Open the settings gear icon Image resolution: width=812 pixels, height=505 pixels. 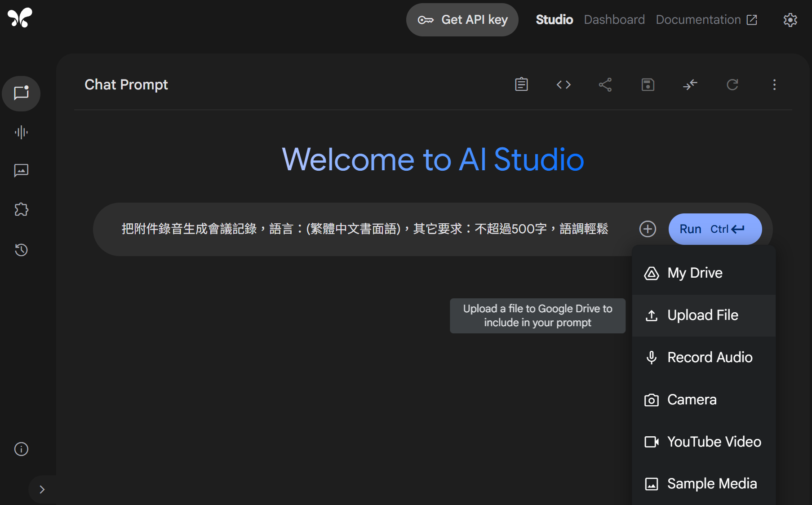[x=790, y=20]
